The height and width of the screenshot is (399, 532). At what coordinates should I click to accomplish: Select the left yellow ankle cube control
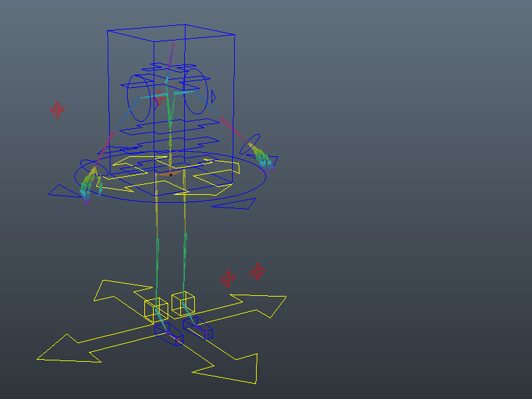coord(156,309)
